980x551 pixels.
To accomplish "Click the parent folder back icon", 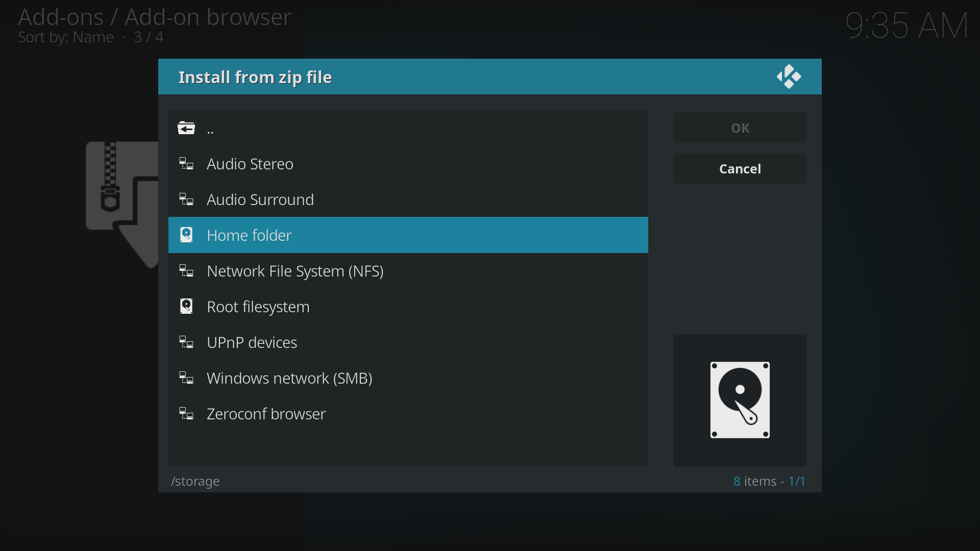I will 186,128.
